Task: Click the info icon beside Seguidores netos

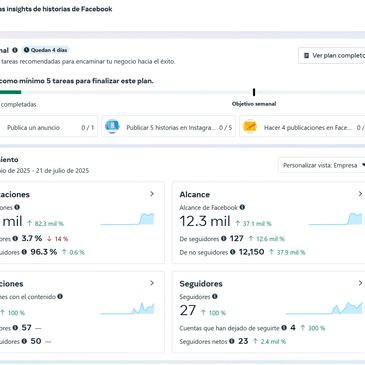Action: tap(232, 341)
